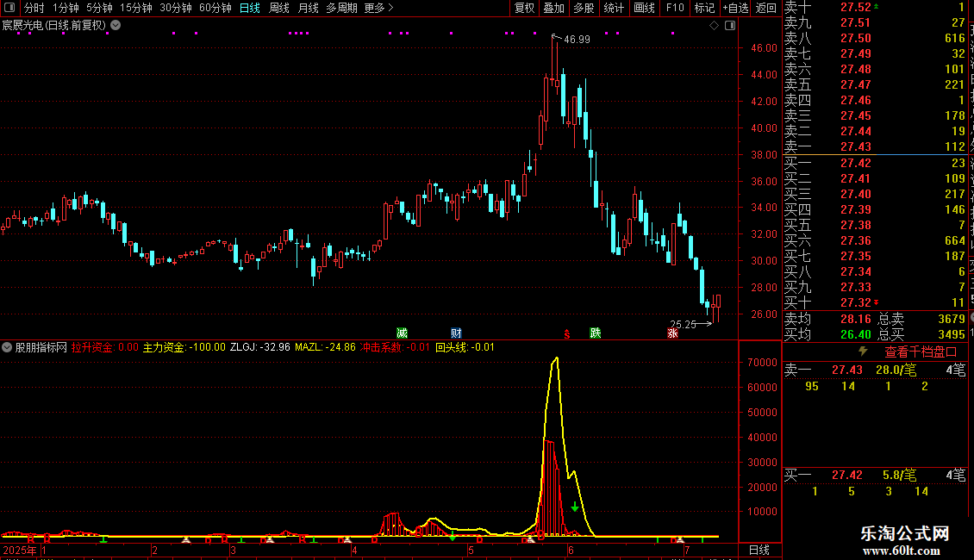
Task: Click the ZLGJ -32.96 indicator label
Action: 259,347
